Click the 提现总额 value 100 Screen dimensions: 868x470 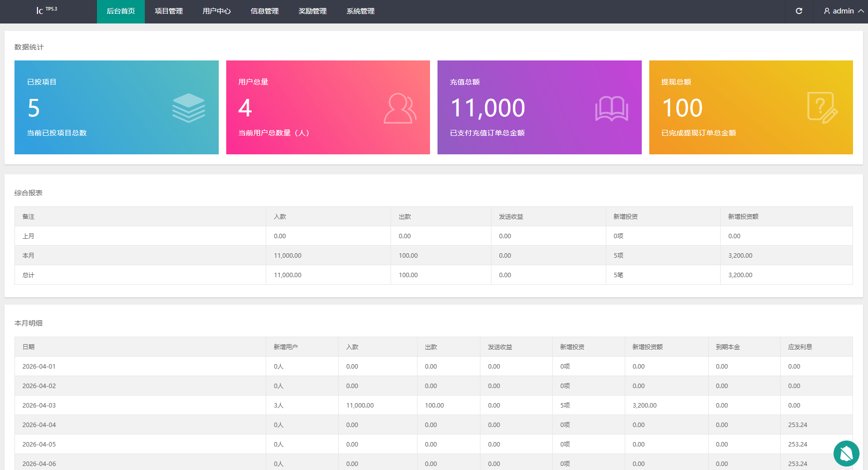[x=682, y=108]
